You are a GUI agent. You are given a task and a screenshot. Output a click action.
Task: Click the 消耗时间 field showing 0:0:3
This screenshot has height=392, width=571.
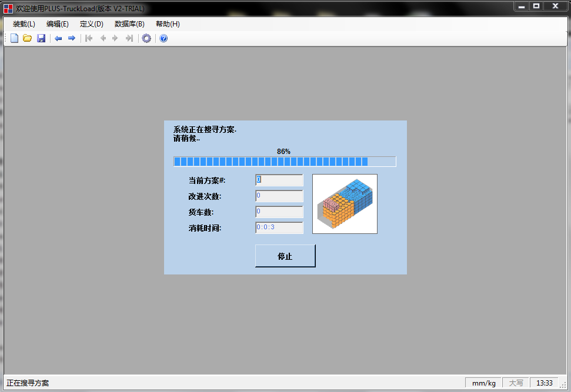tap(279, 228)
